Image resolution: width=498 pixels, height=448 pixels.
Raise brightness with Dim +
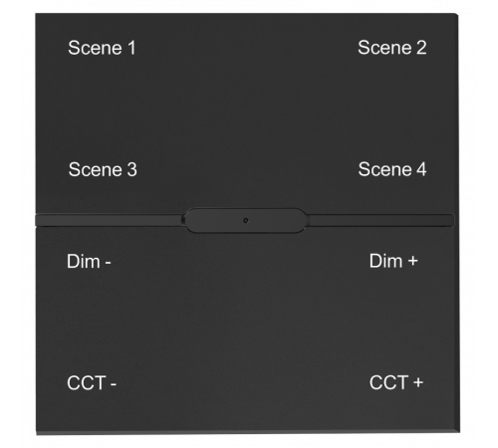click(x=393, y=261)
